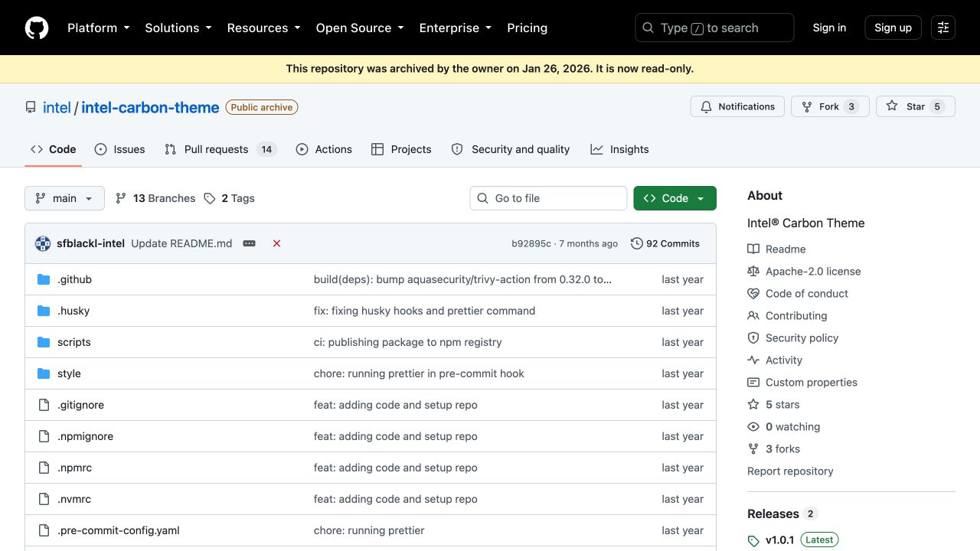Open the Actions tab

(x=324, y=149)
